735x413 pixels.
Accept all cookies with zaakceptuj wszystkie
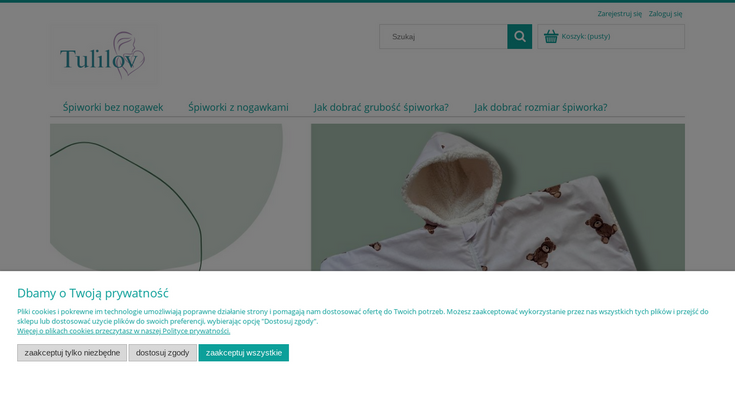(243, 353)
